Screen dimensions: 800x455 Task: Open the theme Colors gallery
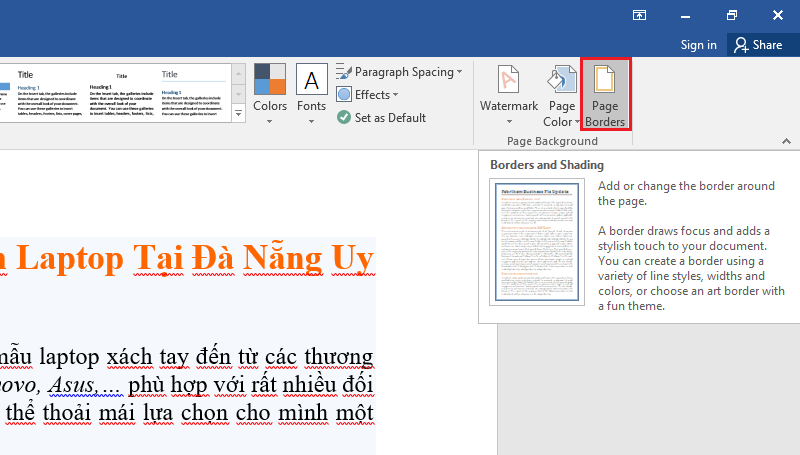[x=270, y=94]
